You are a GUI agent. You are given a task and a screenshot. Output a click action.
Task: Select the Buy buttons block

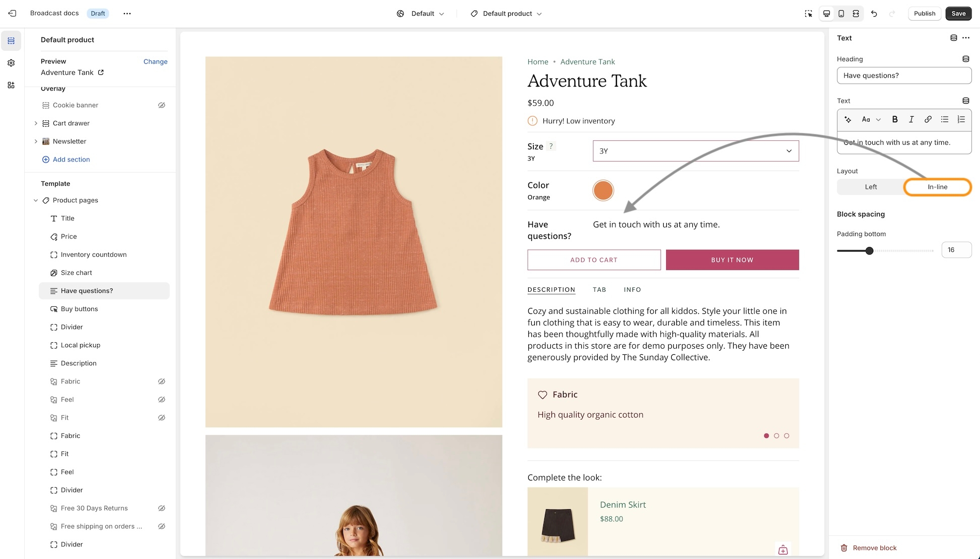tap(80, 309)
